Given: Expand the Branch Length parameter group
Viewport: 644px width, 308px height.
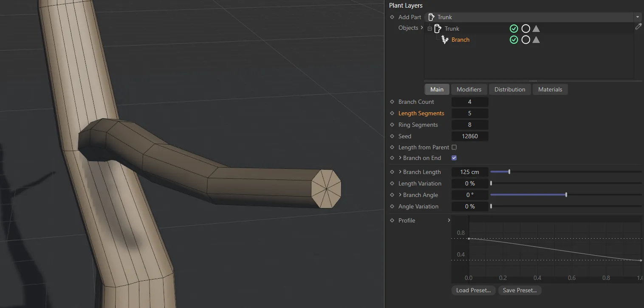Looking at the screenshot, I should 400,172.
